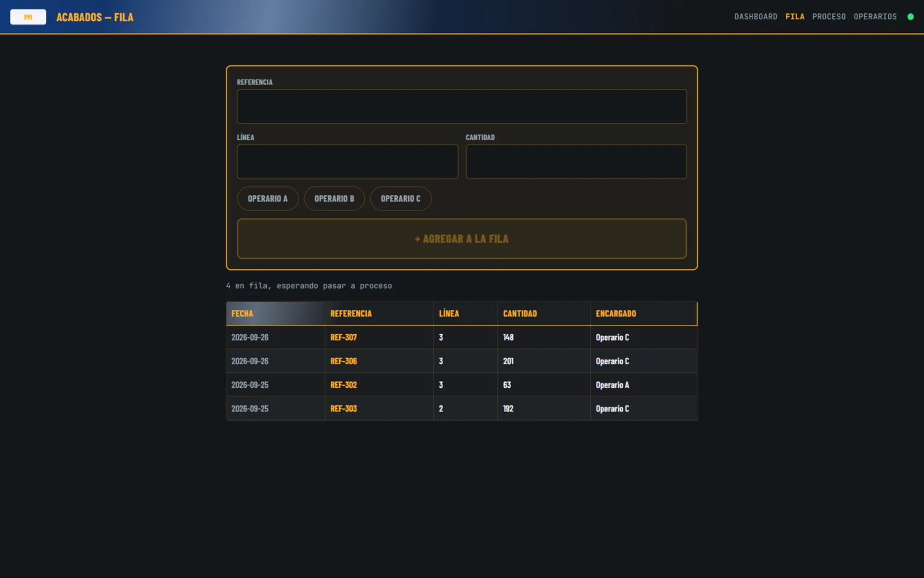Screen dimensions: 924x578
Task: Open reference REF-303
Action: (343, 409)
